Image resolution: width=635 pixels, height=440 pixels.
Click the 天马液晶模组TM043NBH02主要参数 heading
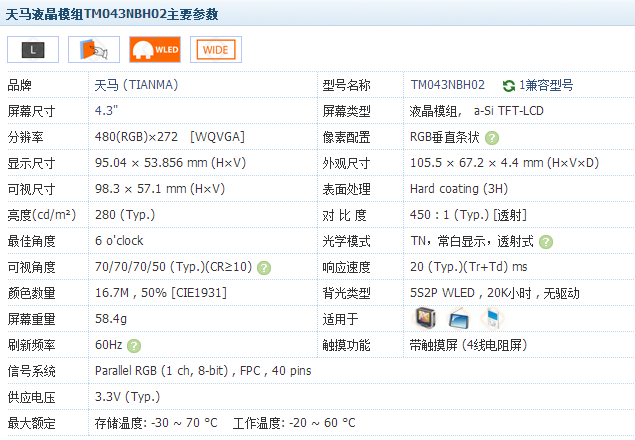[x=111, y=14]
